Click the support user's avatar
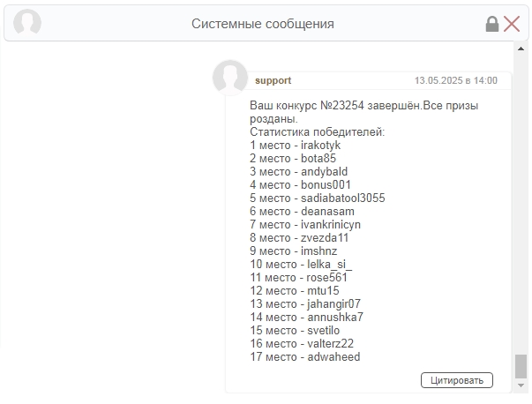This screenshot has height=404, width=532. 230,79
